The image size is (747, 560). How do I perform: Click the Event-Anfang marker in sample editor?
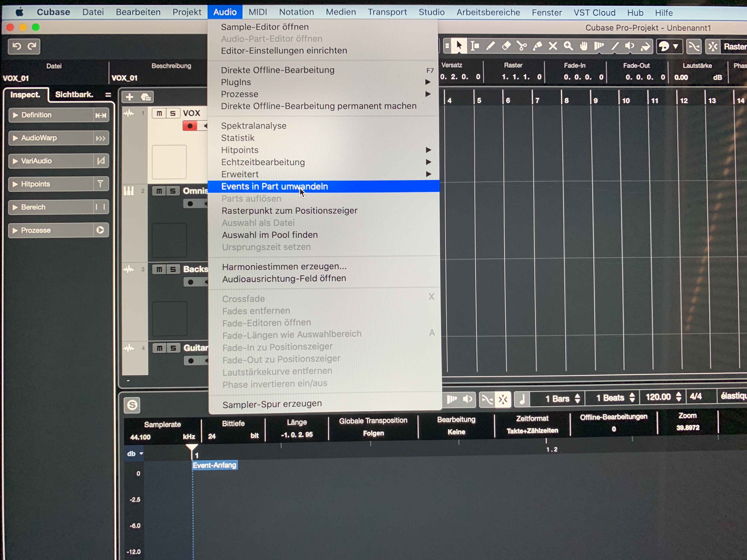[215, 465]
